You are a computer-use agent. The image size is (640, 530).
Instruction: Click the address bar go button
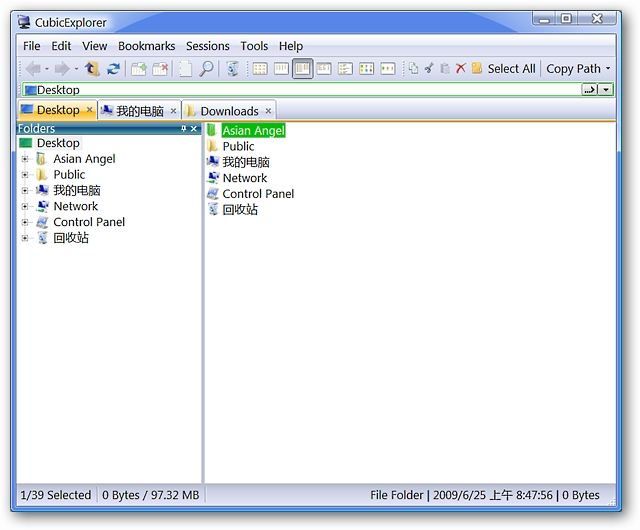coord(589,89)
